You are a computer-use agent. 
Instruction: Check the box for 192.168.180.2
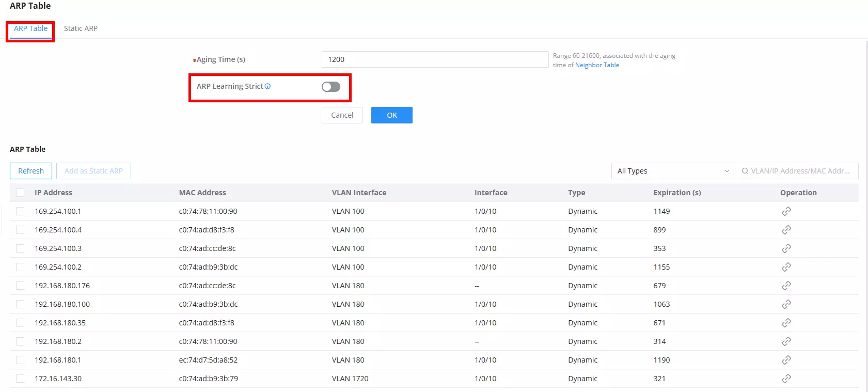20,341
